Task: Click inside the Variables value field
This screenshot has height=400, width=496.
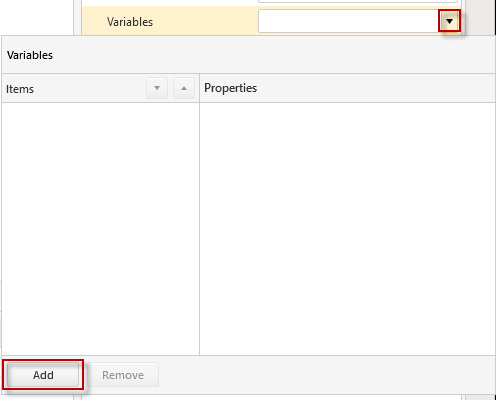Action: tap(349, 21)
